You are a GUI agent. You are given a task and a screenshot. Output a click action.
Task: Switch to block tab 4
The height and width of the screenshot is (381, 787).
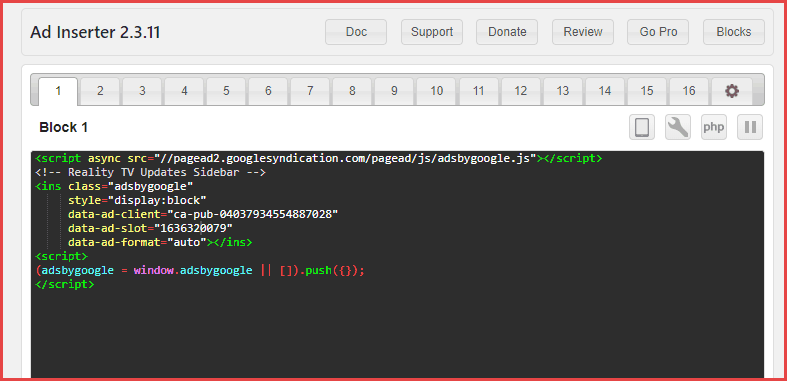coord(184,91)
